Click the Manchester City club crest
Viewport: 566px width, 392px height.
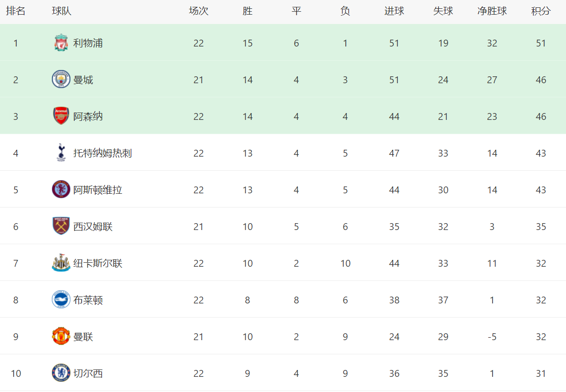pos(61,79)
